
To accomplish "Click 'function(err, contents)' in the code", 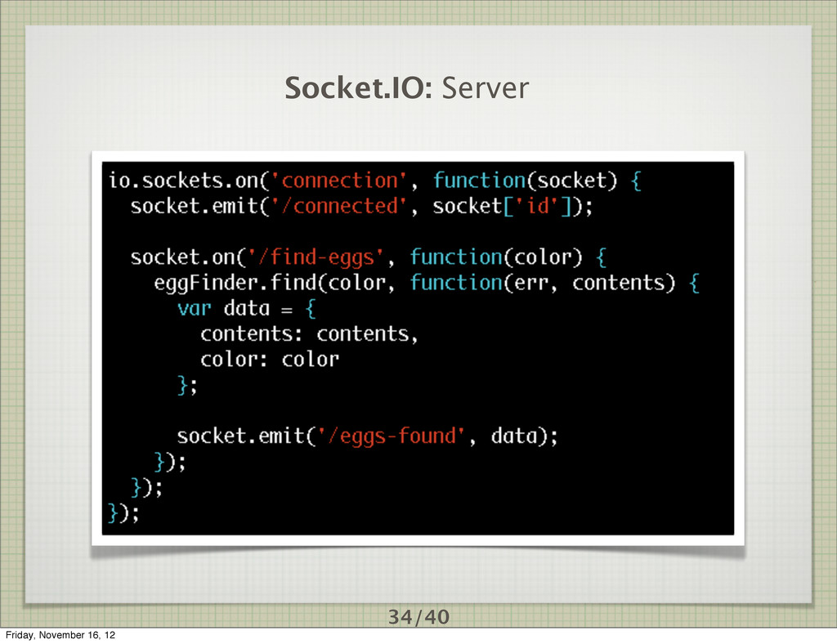I will click(x=543, y=284).
